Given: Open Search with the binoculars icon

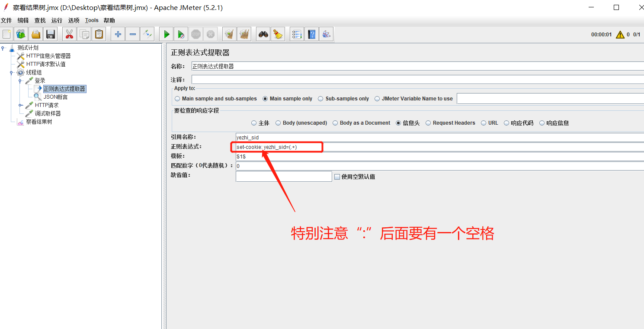Looking at the screenshot, I should 263,34.
